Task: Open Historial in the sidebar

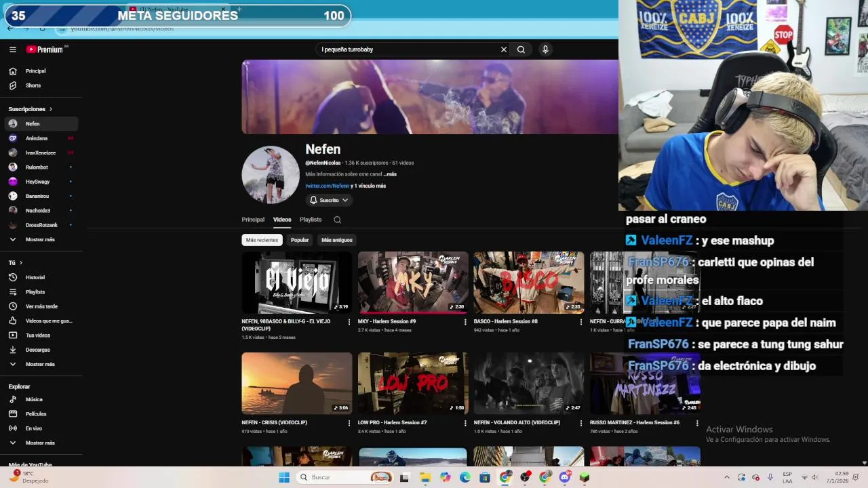Action: [41, 277]
